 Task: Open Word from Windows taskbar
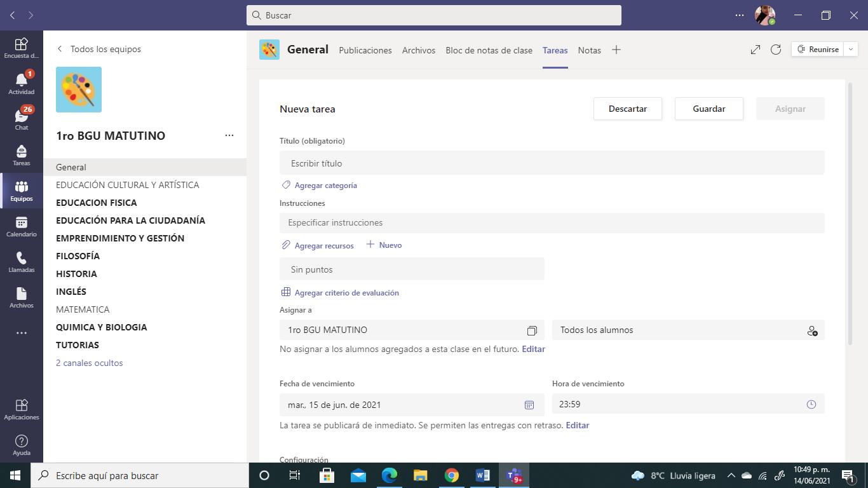pos(482,475)
